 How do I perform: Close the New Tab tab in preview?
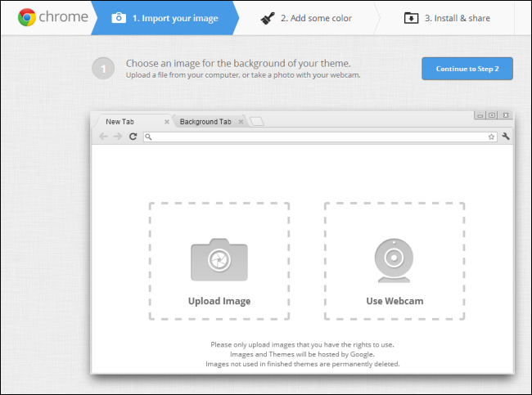(x=167, y=122)
